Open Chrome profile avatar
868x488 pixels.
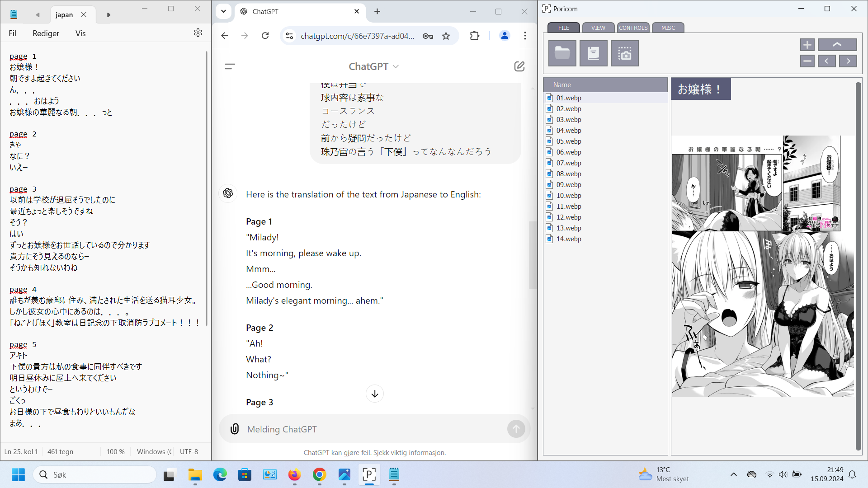tap(505, 36)
